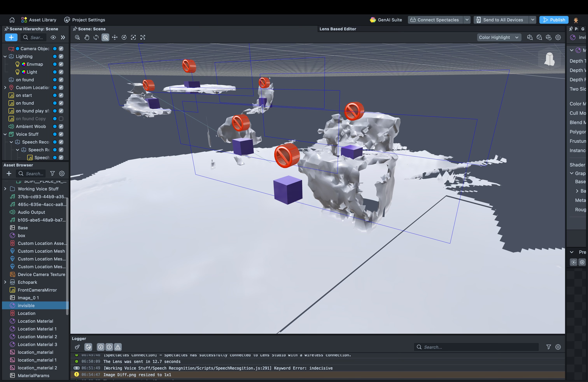Click the Publish button
The image size is (588, 382).
click(x=554, y=20)
